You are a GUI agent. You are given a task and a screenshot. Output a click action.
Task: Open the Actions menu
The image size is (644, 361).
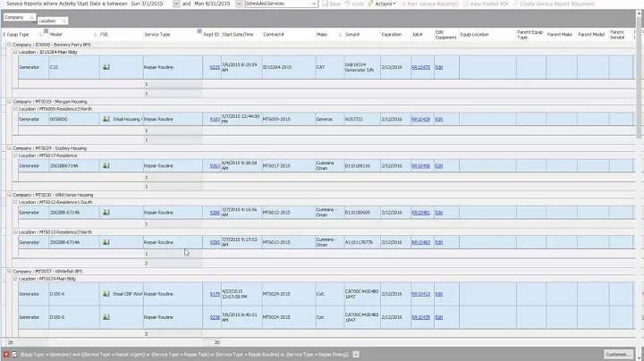382,4
